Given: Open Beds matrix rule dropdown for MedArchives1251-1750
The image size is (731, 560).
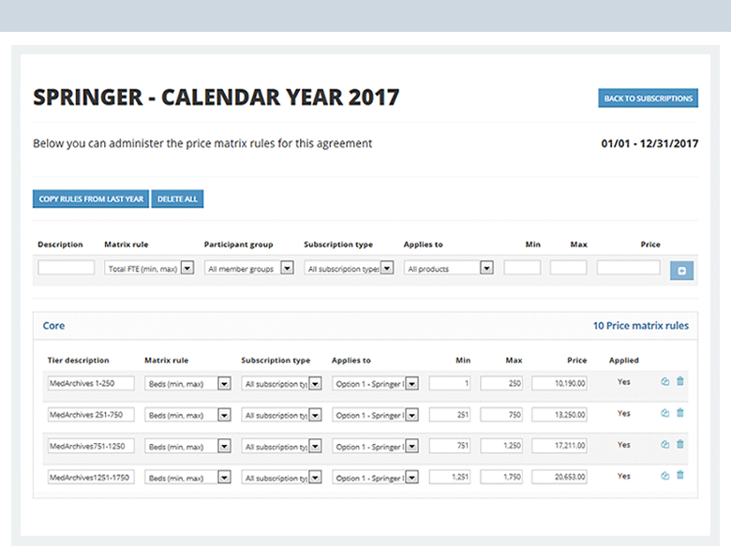Looking at the screenshot, I should click(187, 477).
